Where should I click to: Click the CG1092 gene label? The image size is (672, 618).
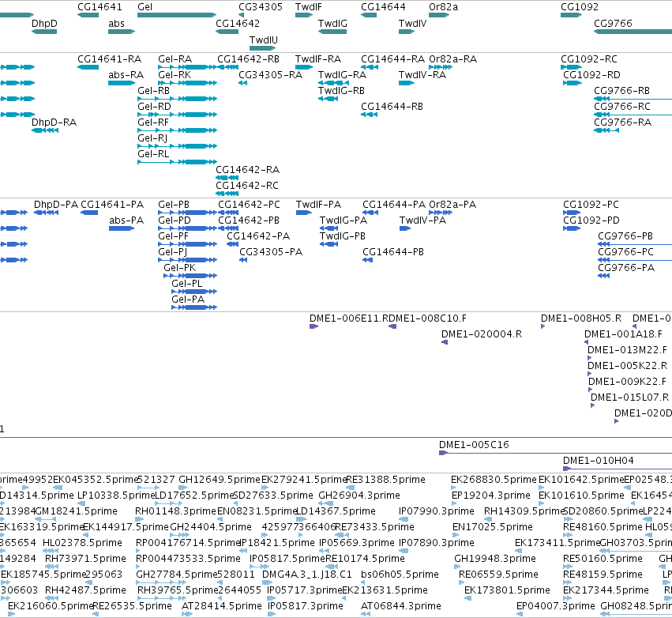[x=580, y=7]
